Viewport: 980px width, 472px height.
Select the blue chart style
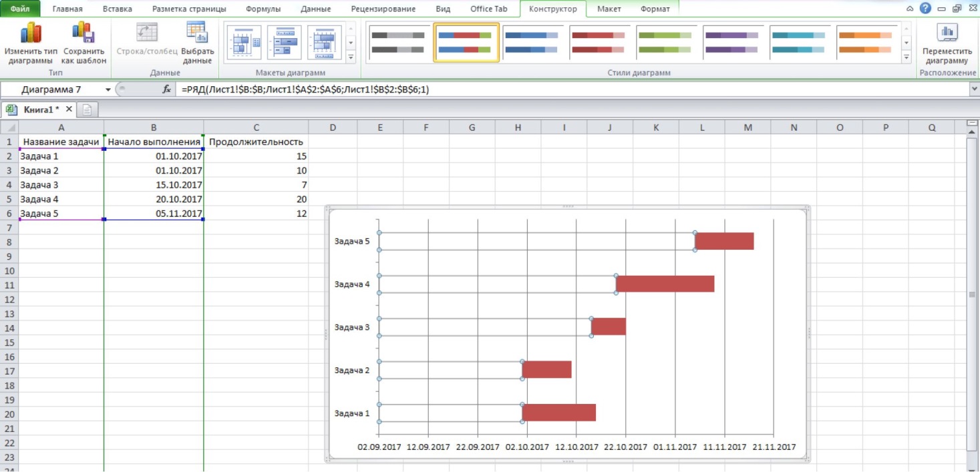point(532,43)
